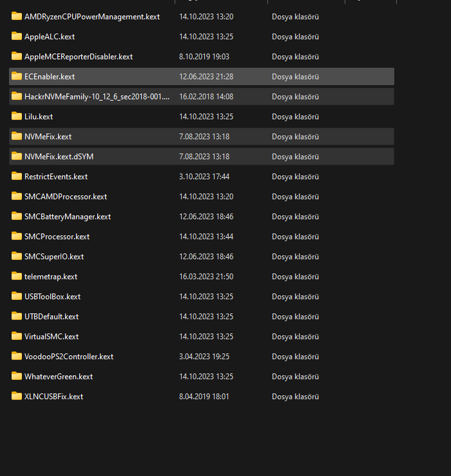Select the NVMeFix.kext file name
The height and width of the screenshot is (476, 451).
pyautogui.click(x=48, y=137)
